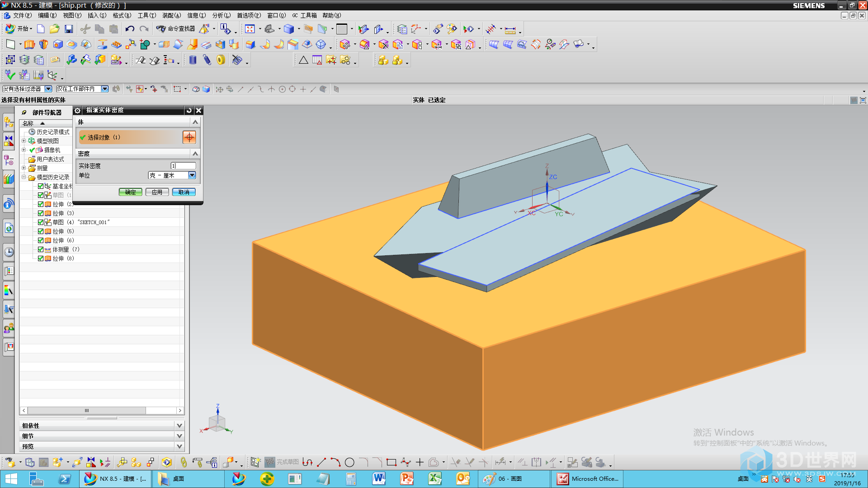The image size is (868, 488).
Task: Open the selection filter dropdown
Action: [x=48, y=89]
